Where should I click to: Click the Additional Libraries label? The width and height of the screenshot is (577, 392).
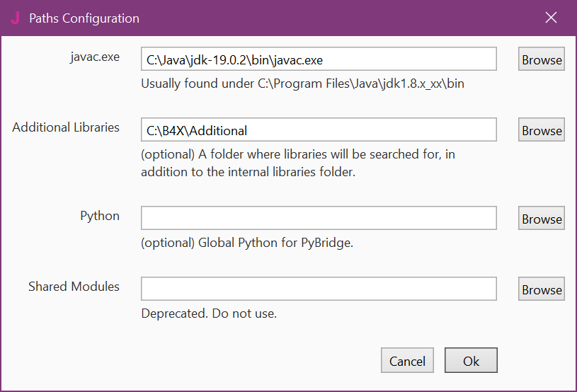point(66,128)
